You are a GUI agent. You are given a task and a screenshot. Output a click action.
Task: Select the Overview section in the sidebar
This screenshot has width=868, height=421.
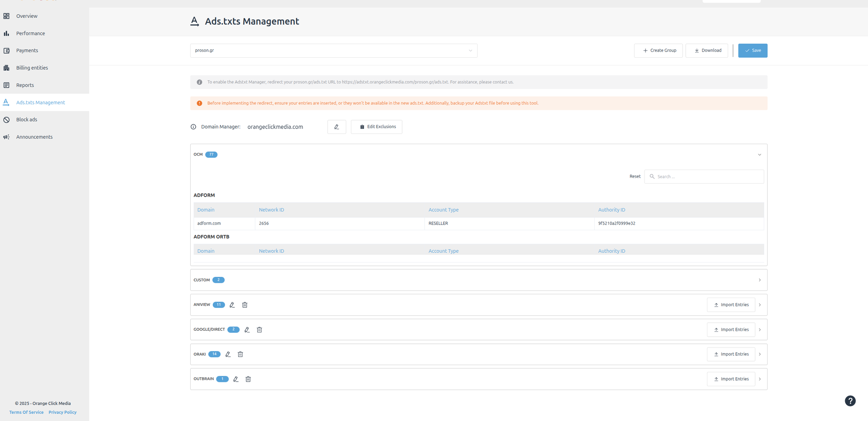(26, 16)
